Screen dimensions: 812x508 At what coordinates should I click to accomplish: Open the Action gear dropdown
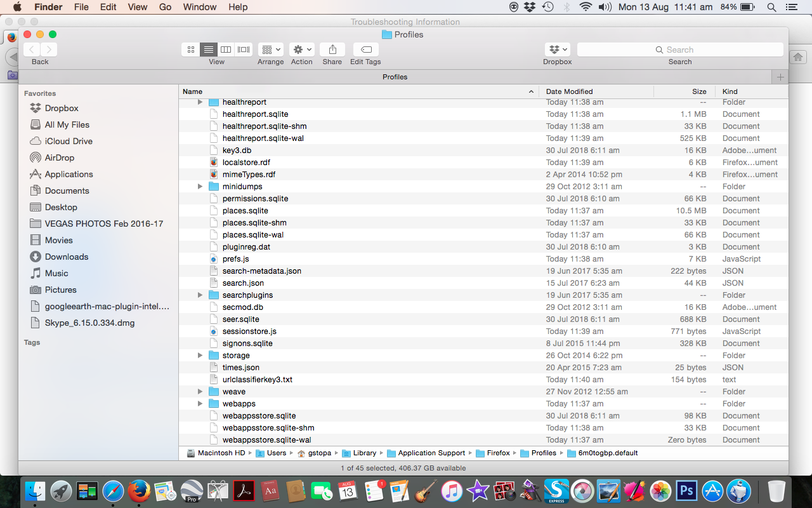tap(302, 50)
